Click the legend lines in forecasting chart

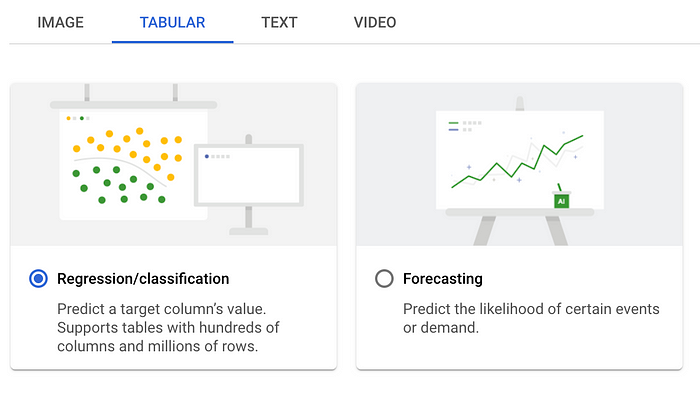click(x=454, y=126)
